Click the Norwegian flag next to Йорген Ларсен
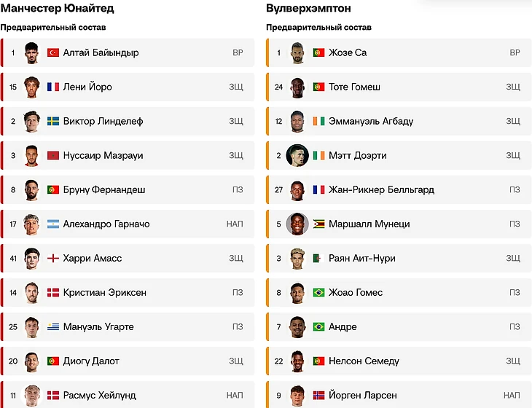The height and width of the screenshot is (408, 532). click(x=318, y=395)
